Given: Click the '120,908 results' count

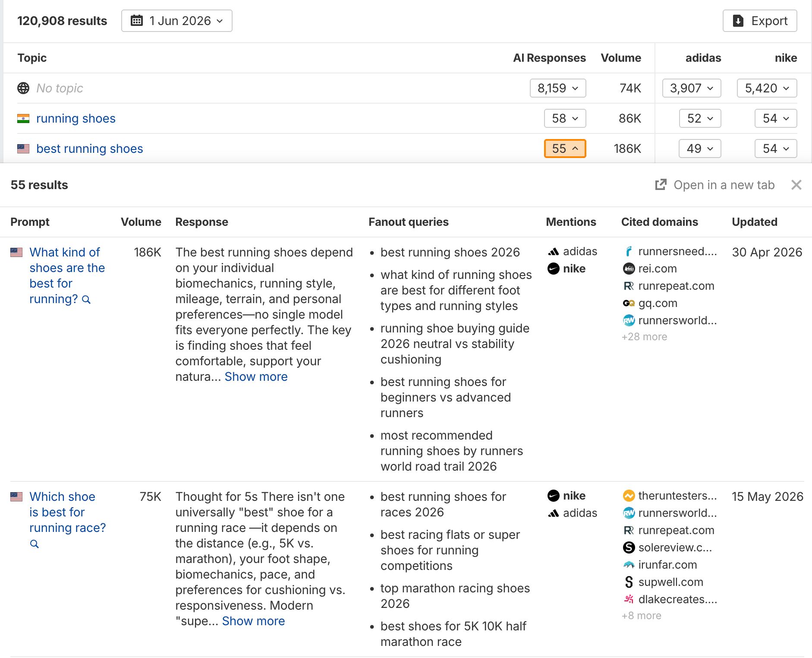Looking at the screenshot, I should pos(62,21).
